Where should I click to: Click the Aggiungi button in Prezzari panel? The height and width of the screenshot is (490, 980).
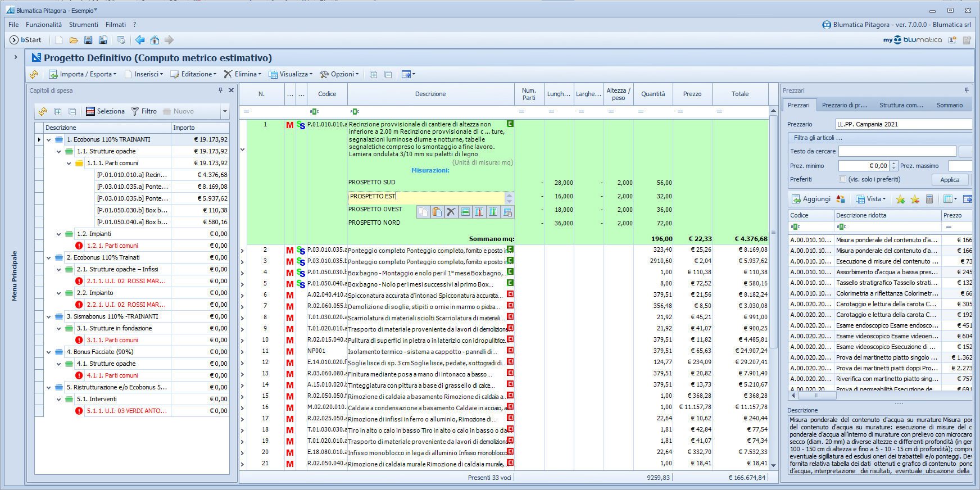pos(811,199)
